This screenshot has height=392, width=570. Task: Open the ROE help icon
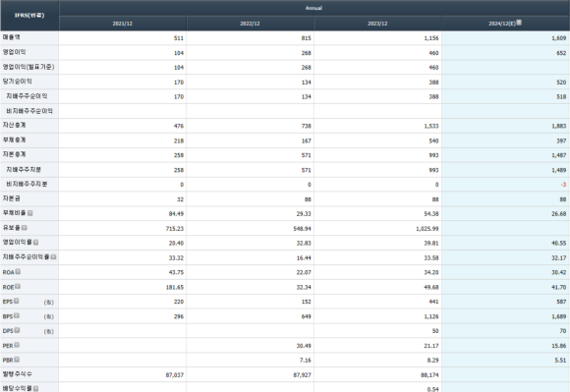pyautogui.click(x=18, y=287)
